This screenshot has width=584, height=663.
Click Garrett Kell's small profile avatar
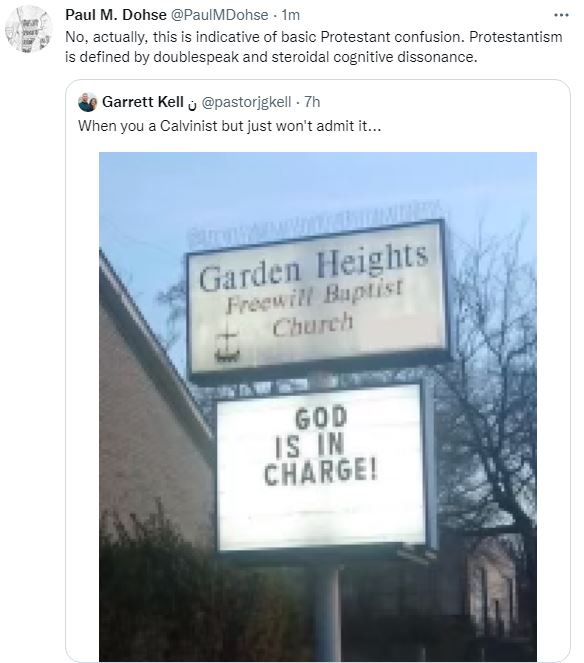[88, 102]
